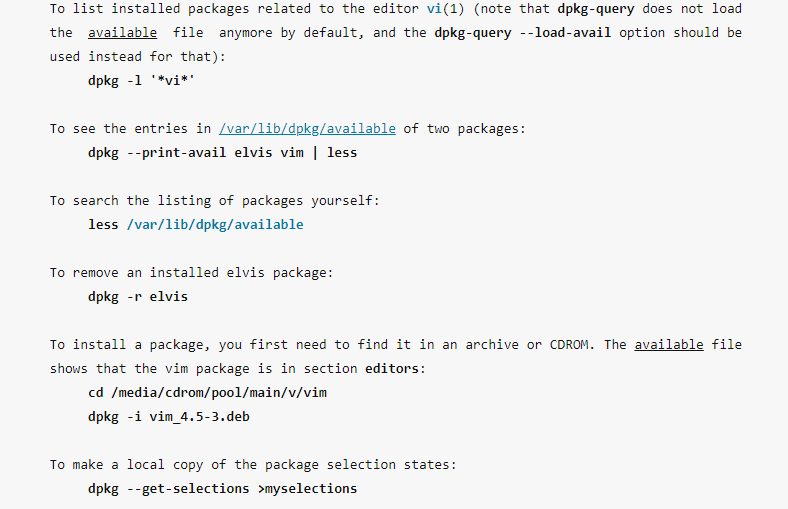788x509 pixels.
Task: Click the dpkg --print-avail elvis vim command
Action: tap(222, 153)
